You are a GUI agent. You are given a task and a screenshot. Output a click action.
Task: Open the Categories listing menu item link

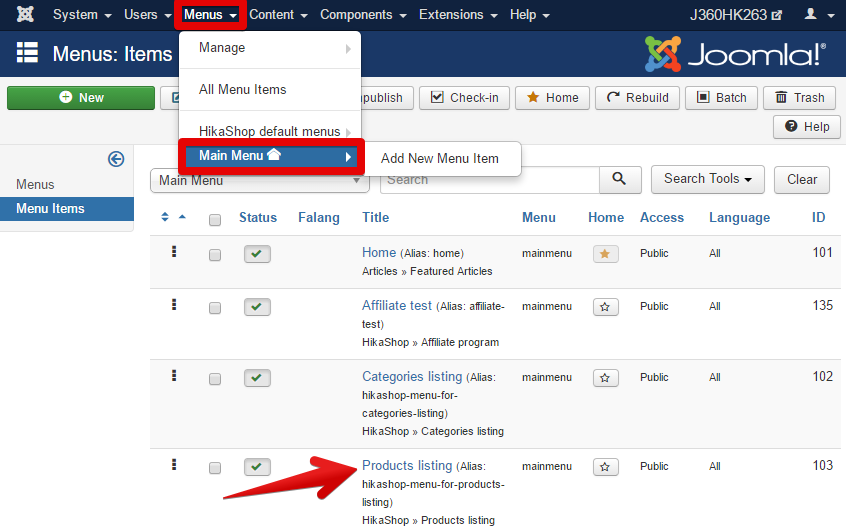point(412,377)
